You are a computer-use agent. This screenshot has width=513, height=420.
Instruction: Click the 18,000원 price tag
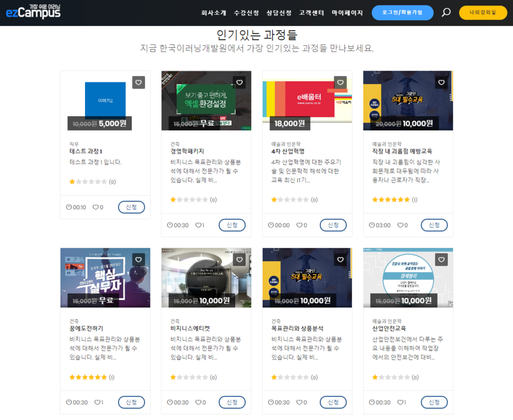[x=289, y=123]
